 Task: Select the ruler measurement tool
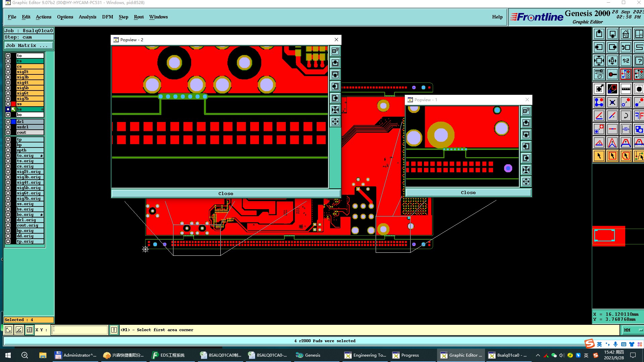pos(626,89)
